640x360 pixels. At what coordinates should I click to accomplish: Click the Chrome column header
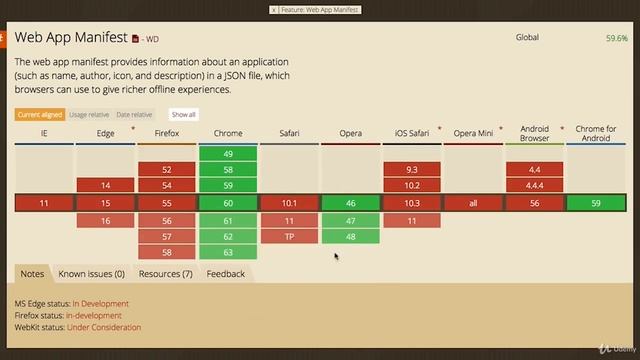[228, 133]
